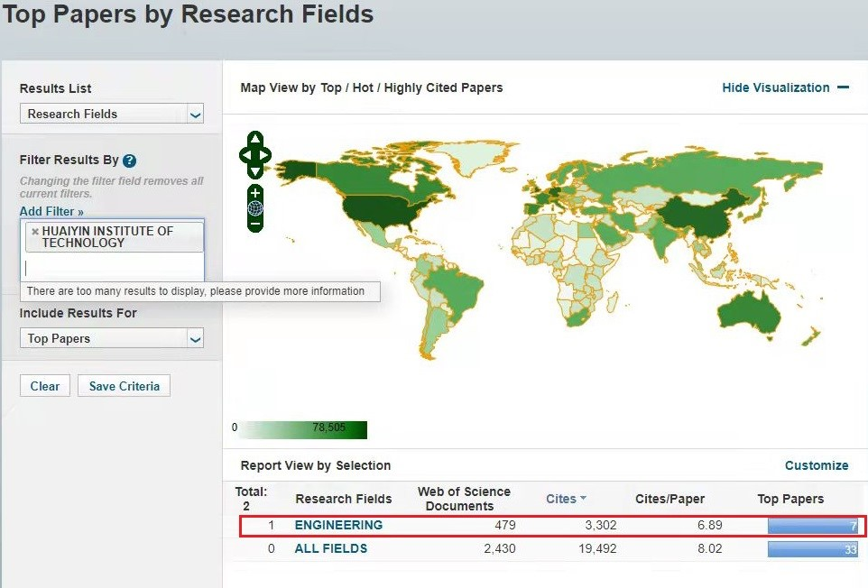Click the Save Criteria button

tap(124, 386)
